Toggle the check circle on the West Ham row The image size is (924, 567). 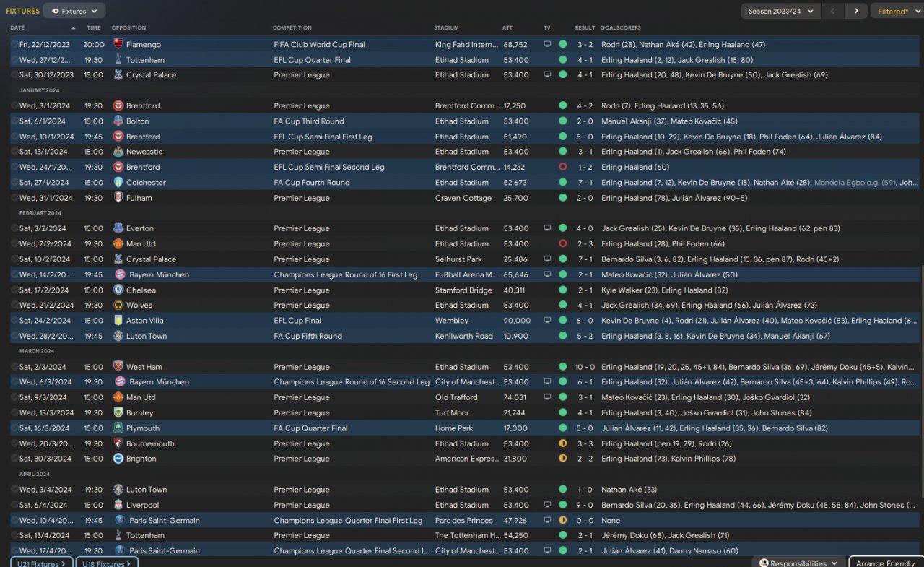14,367
